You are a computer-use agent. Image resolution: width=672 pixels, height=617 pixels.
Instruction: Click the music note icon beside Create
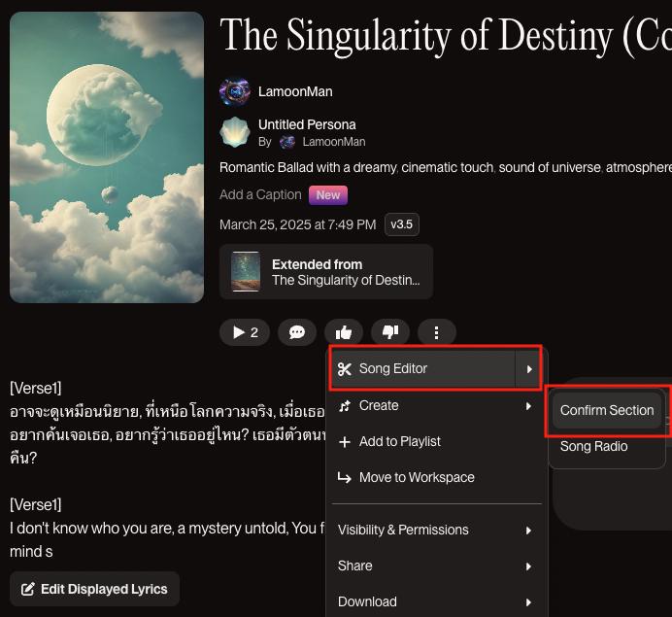click(x=345, y=405)
